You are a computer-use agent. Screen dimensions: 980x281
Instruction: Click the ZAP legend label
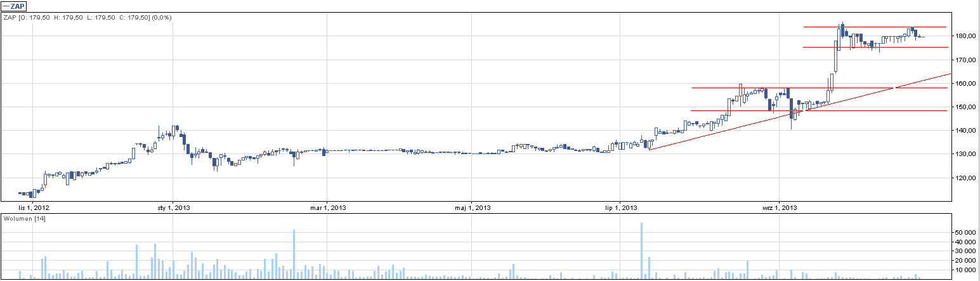tap(13, 6)
